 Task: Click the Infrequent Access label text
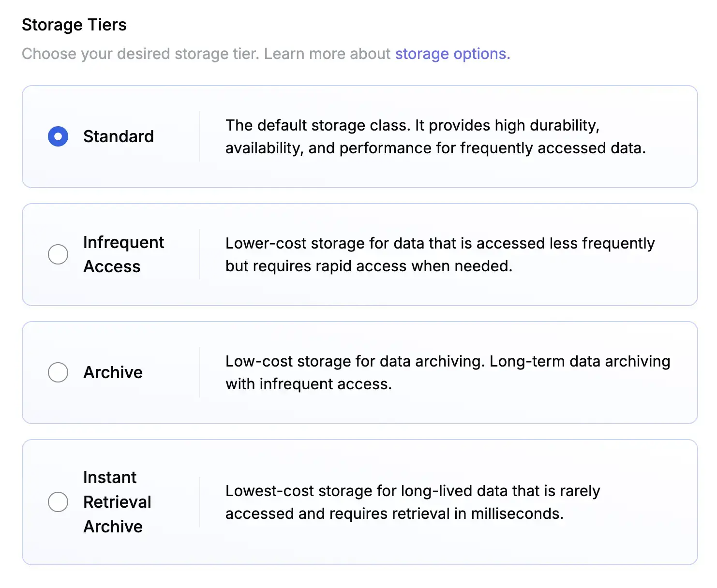tap(123, 254)
